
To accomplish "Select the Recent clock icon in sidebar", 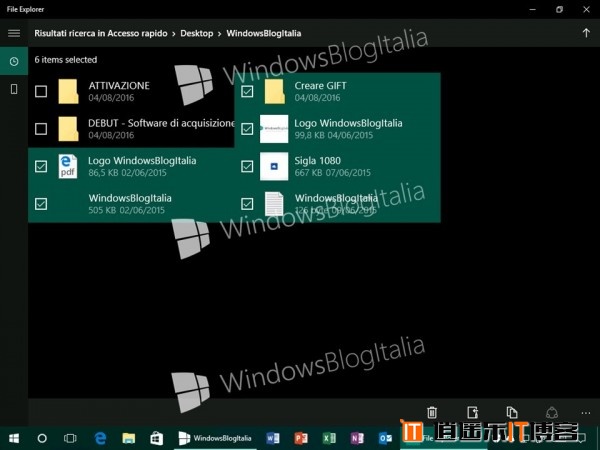I will [x=14, y=61].
